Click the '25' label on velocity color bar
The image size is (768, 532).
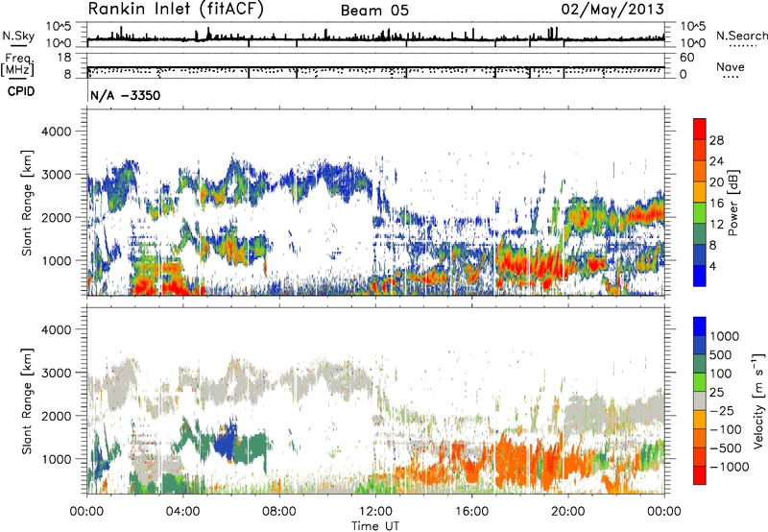pyautogui.click(x=716, y=392)
